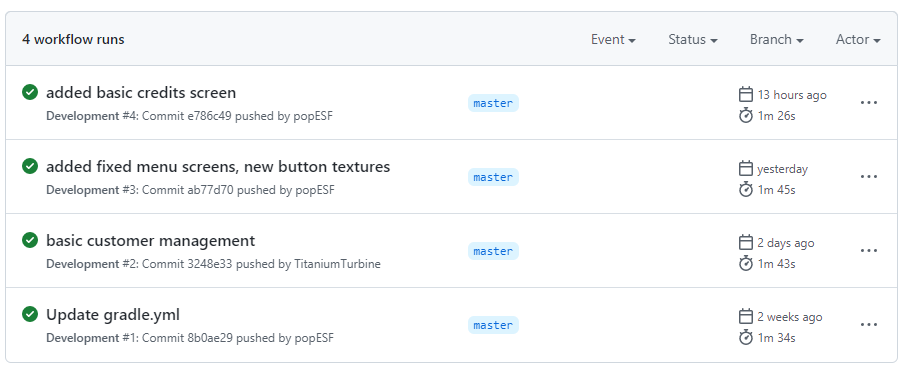Expand the Status filter dropdown

click(693, 39)
